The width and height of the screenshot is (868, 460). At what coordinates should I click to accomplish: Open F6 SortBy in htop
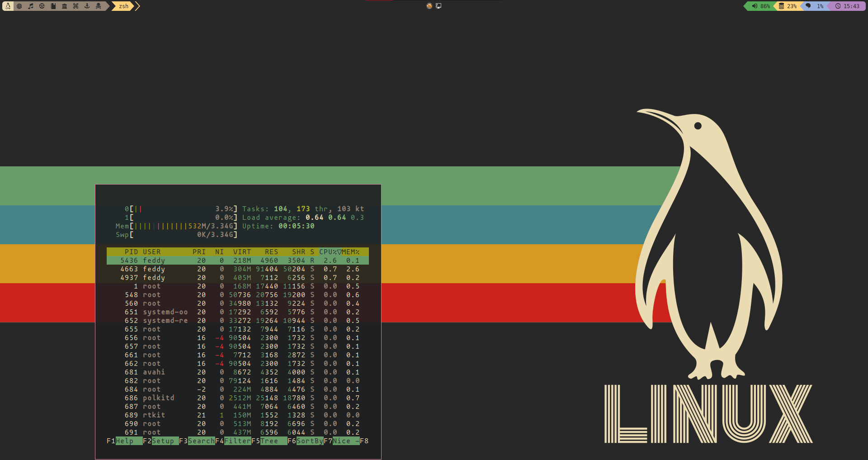pos(306,441)
